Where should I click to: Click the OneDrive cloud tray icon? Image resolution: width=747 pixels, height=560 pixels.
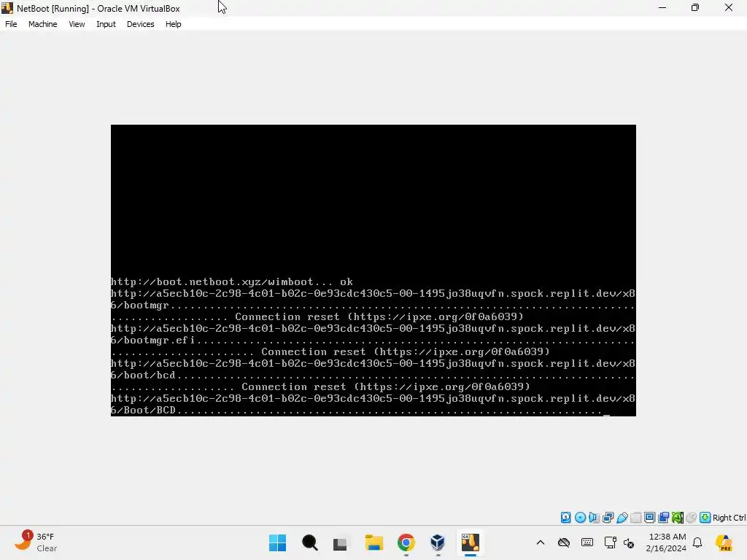[564, 542]
